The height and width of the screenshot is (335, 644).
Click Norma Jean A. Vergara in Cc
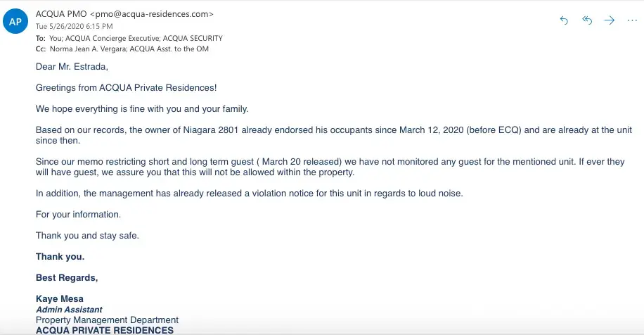click(x=79, y=49)
